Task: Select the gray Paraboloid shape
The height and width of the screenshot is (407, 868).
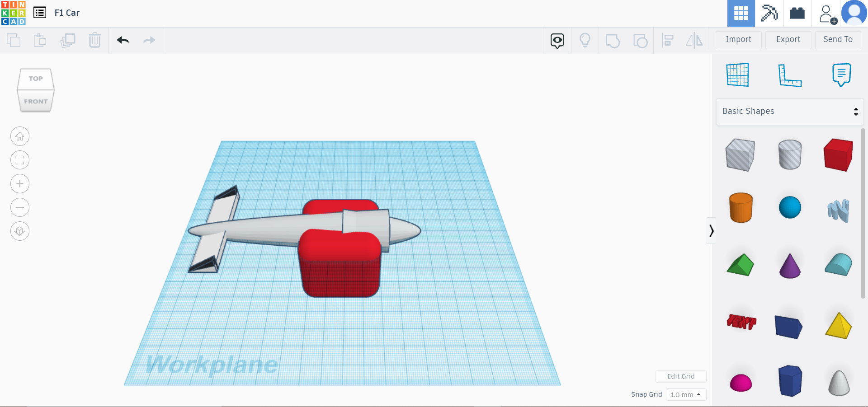Action: 839,383
